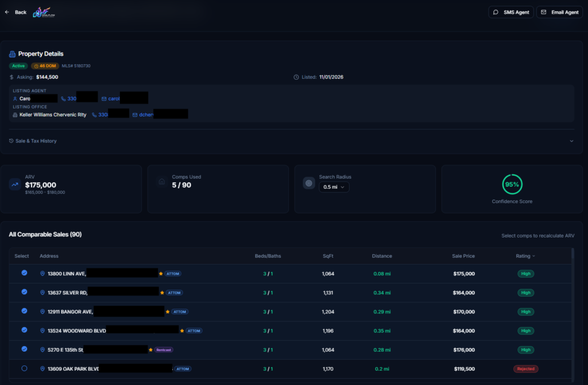This screenshot has height=385, width=588.
Task: Click the Comps Used home icon
Action: click(x=162, y=182)
